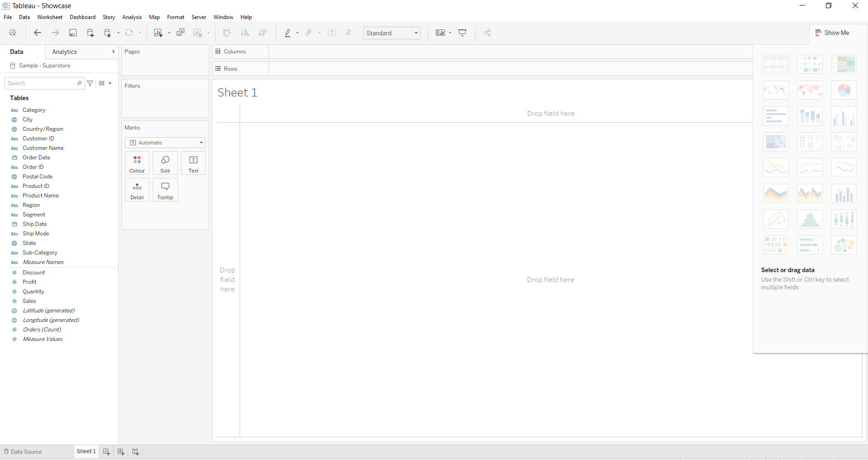
Task: Click the Sort Ascending icon
Action: pos(245,33)
